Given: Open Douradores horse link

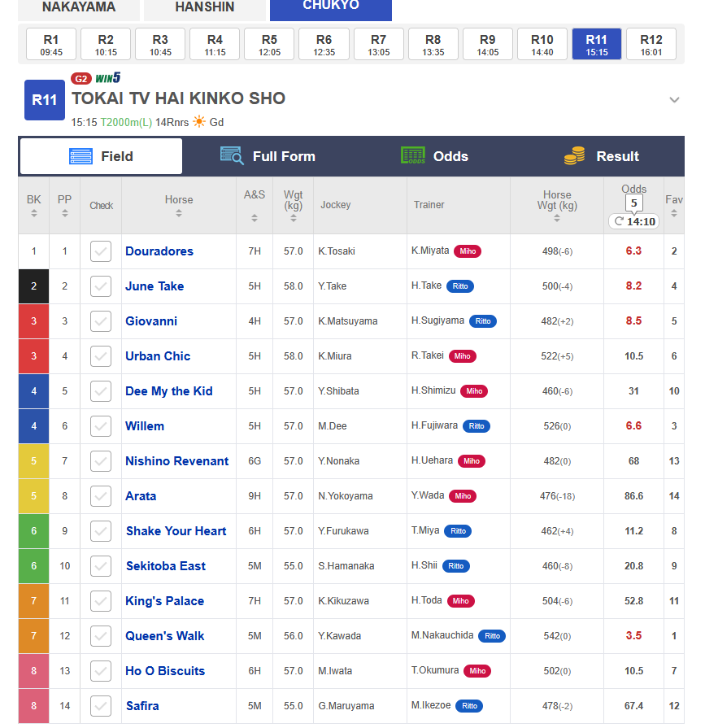Looking at the screenshot, I should 159,251.
